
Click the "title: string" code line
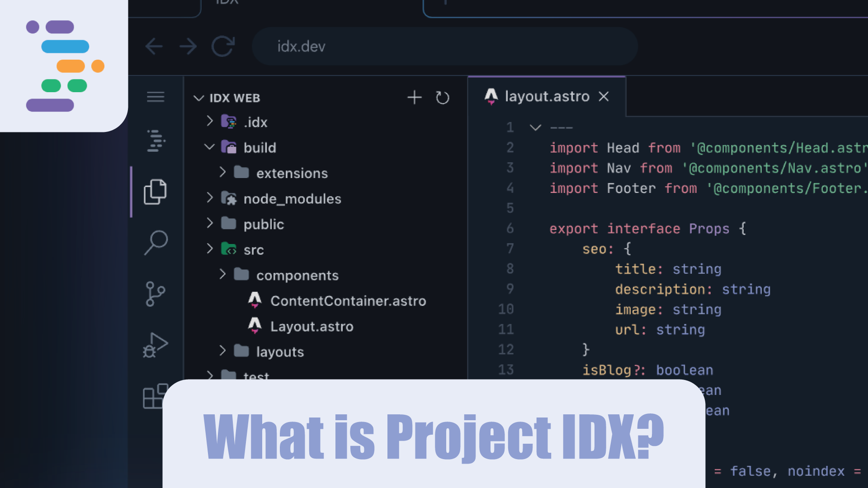pyautogui.click(x=668, y=269)
